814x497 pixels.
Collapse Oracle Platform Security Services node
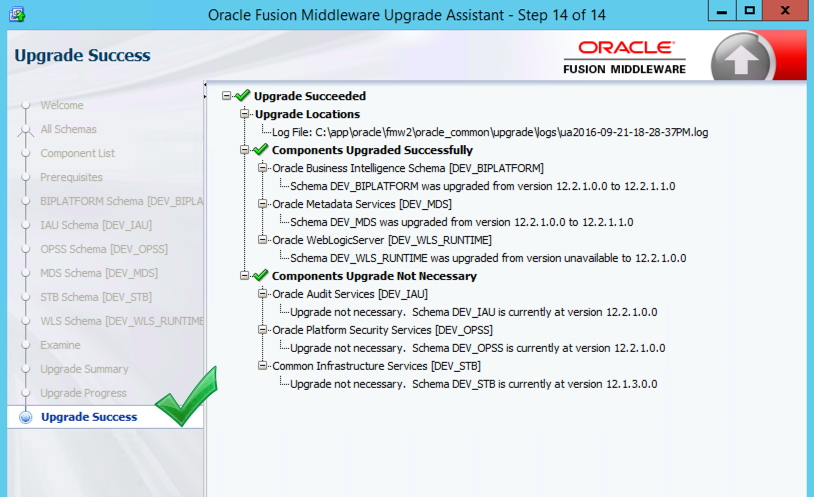(x=262, y=330)
